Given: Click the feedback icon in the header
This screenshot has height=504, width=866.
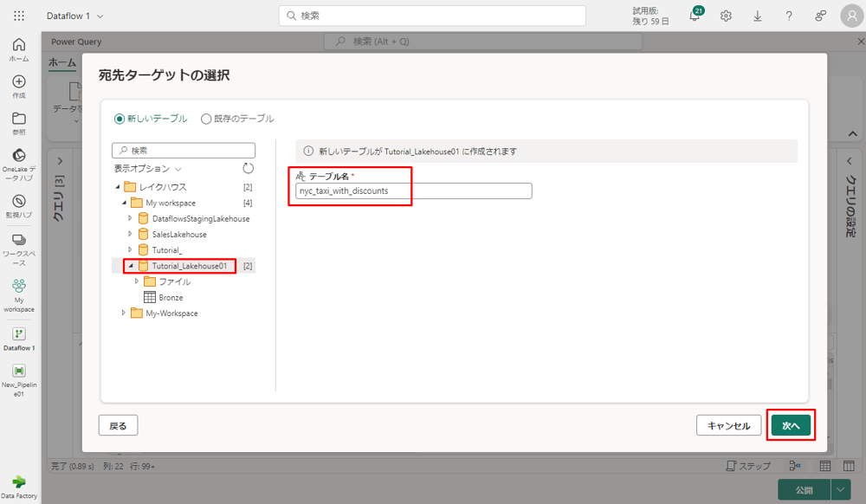Looking at the screenshot, I should (x=820, y=16).
